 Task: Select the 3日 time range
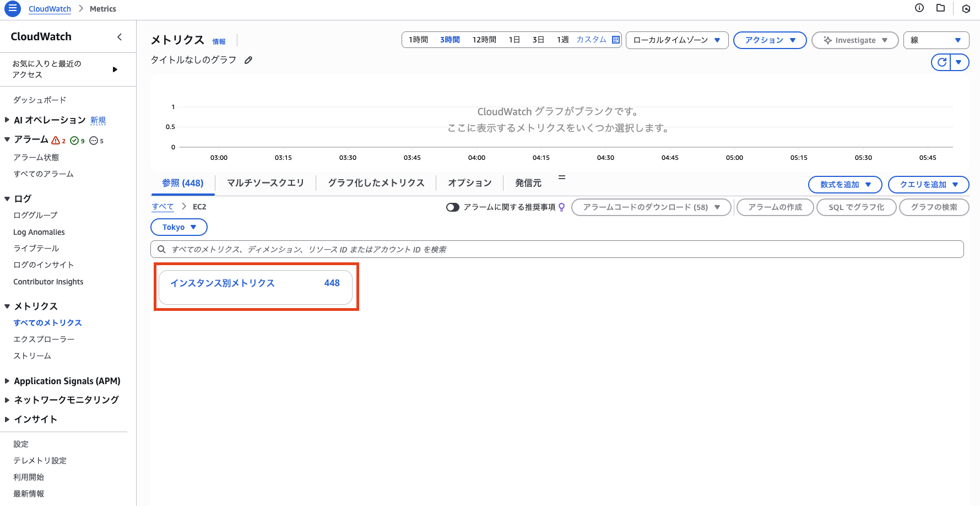(x=538, y=40)
